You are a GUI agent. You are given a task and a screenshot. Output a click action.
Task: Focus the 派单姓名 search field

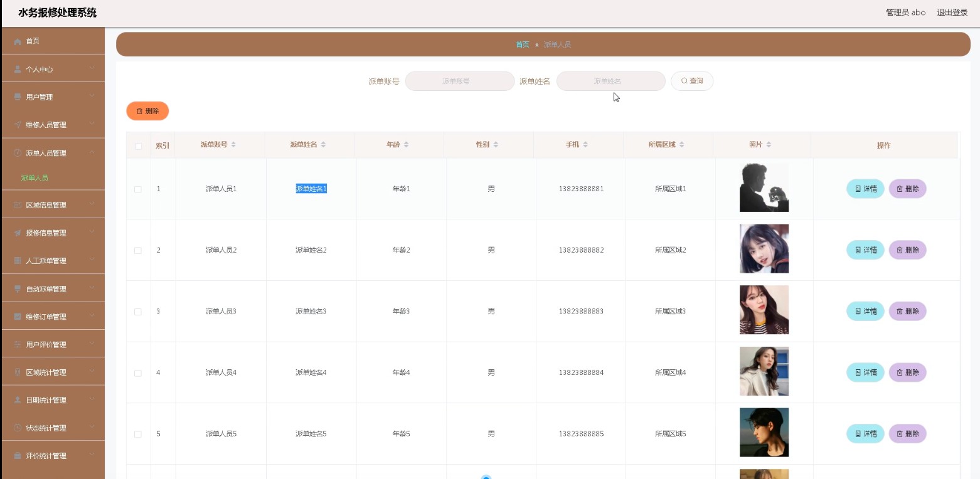point(611,81)
